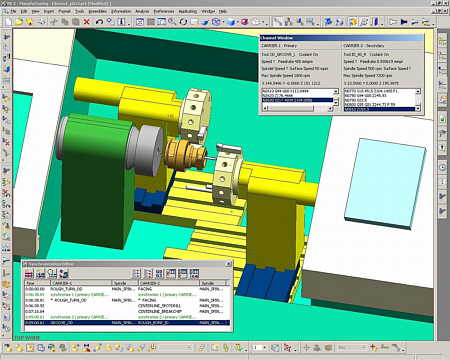This screenshot has width=450, height=360.
Task: Click the 'FACING' cell in the first row
Action: (145, 289)
